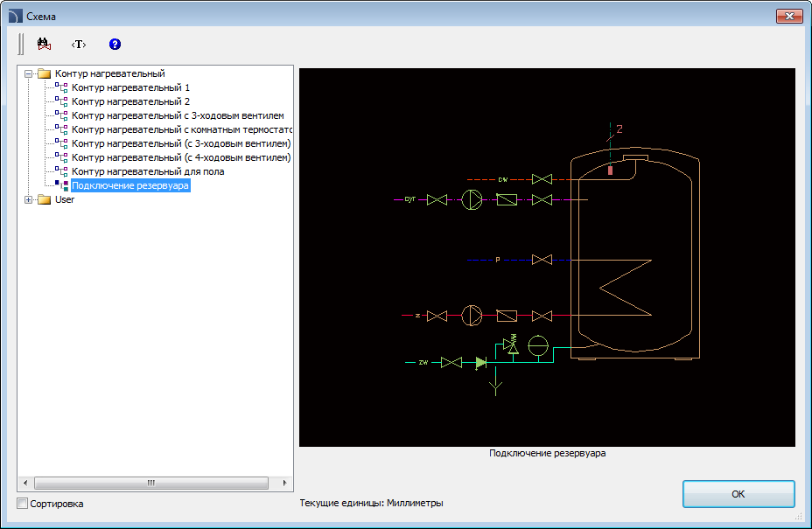Image resolution: width=812 pixels, height=529 pixels.
Task: Select Контур нагревательный (с 4-ходовым вентилем)
Action: pos(181,157)
